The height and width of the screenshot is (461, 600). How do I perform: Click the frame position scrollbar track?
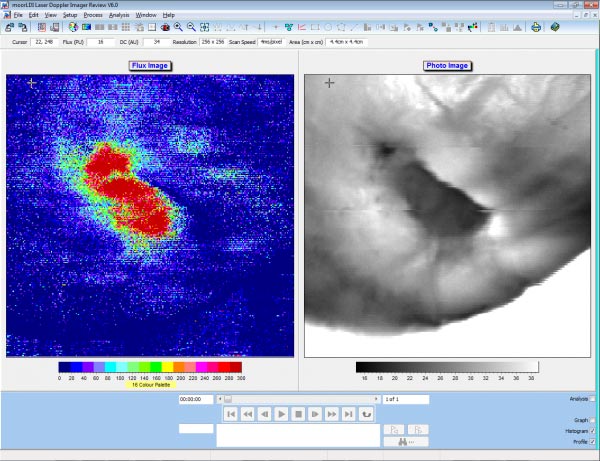(300, 399)
